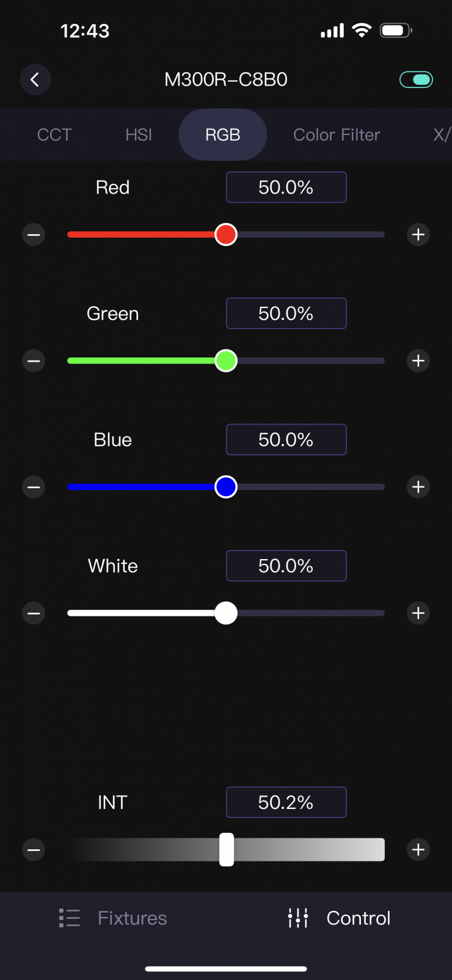The image size is (452, 980).
Task: Click the Red percentage value field
Action: coord(286,187)
